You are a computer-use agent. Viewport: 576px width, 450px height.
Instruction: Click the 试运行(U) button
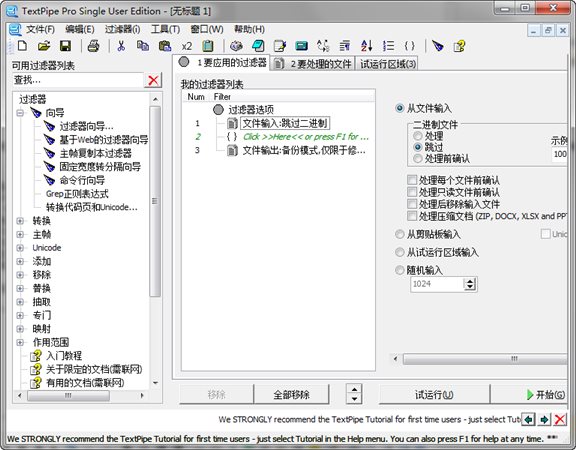pyautogui.click(x=434, y=395)
